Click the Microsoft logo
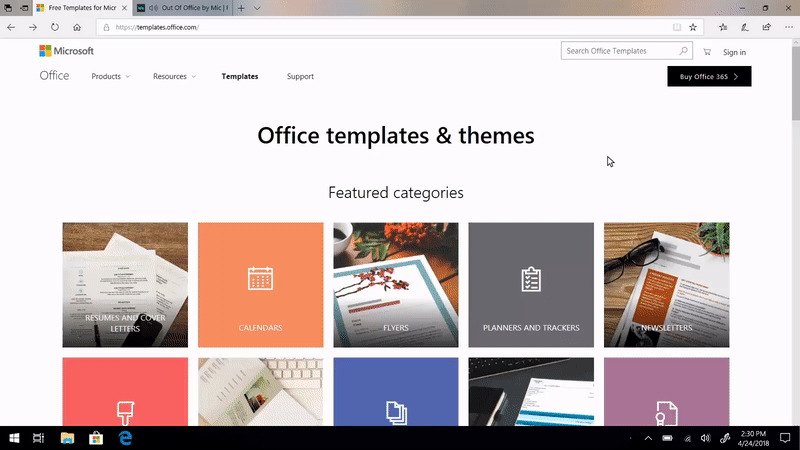Screen dimensions: 800x450 (66, 51)
